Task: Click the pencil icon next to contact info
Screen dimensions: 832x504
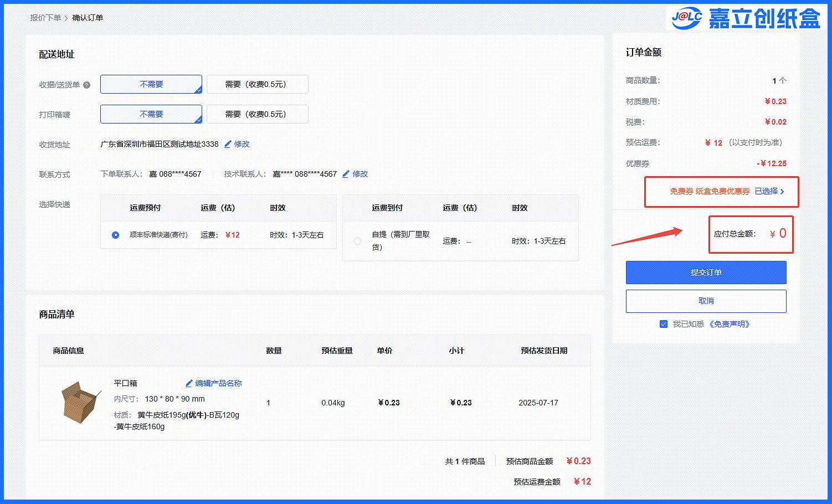Action: [x=346, y=174]
